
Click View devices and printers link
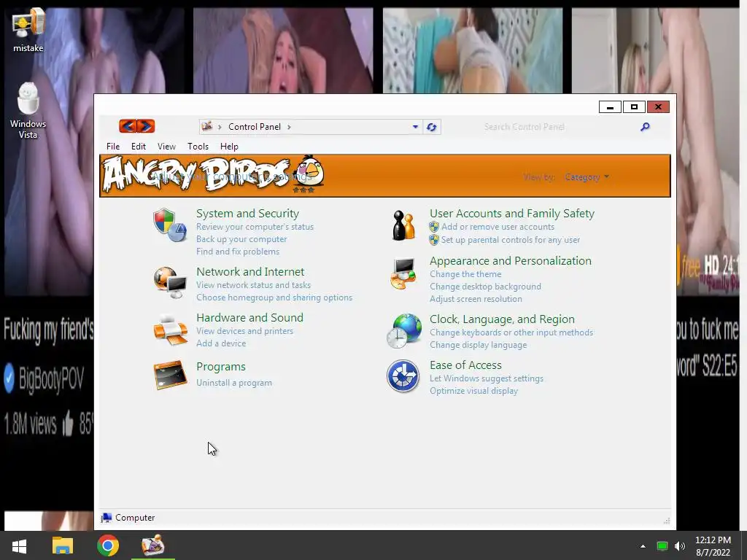click(245, 331)
